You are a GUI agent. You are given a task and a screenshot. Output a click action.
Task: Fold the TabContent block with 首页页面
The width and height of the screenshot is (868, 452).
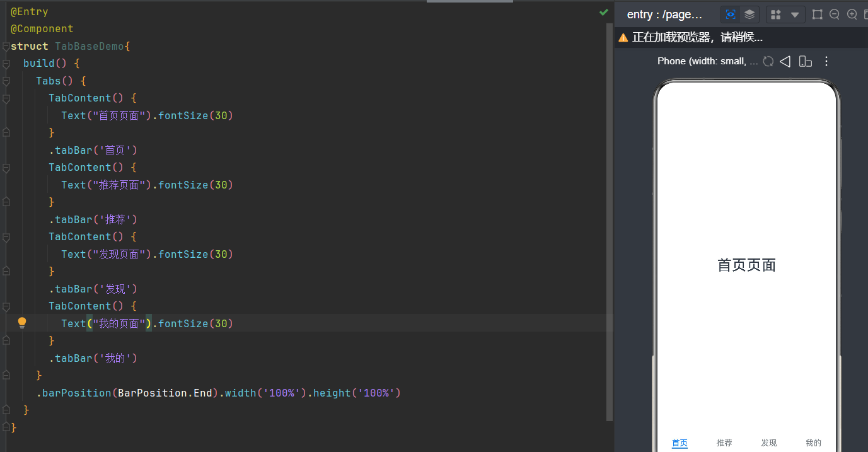[6, 98]
